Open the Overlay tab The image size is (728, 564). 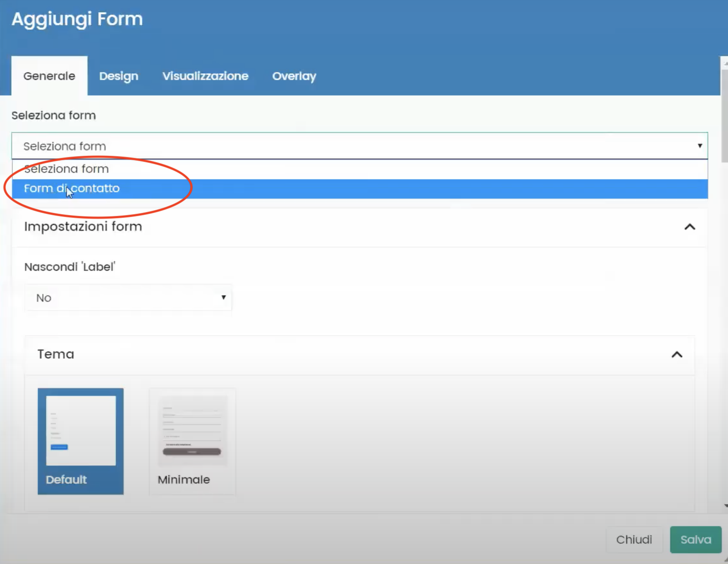pyautogui.click(x=294, y=76)
